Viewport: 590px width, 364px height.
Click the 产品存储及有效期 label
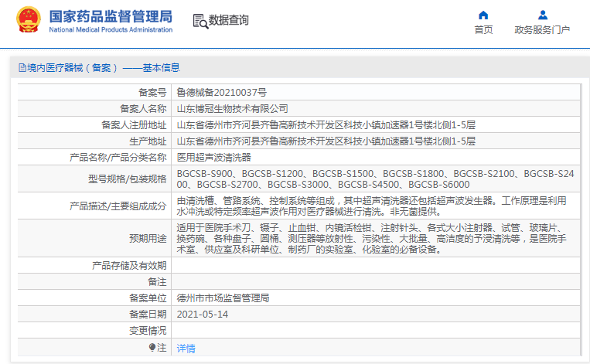coord(129,266)
